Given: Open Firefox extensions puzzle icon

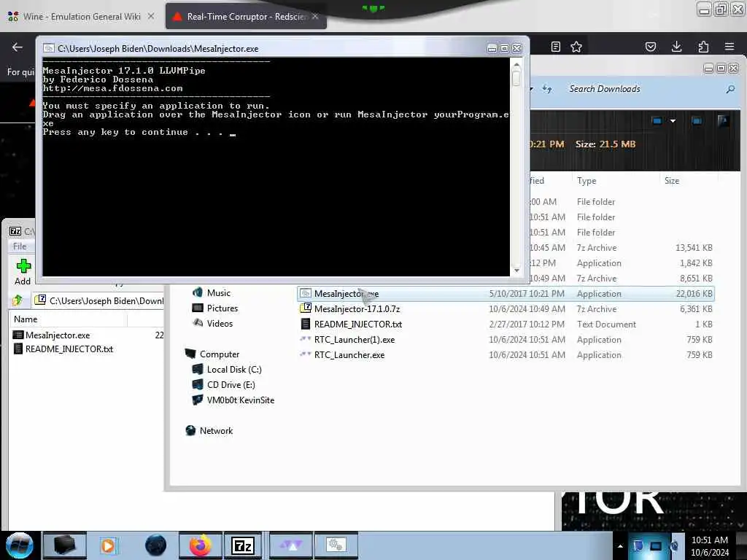Looking at the screenshot, I should coord(703,47).
